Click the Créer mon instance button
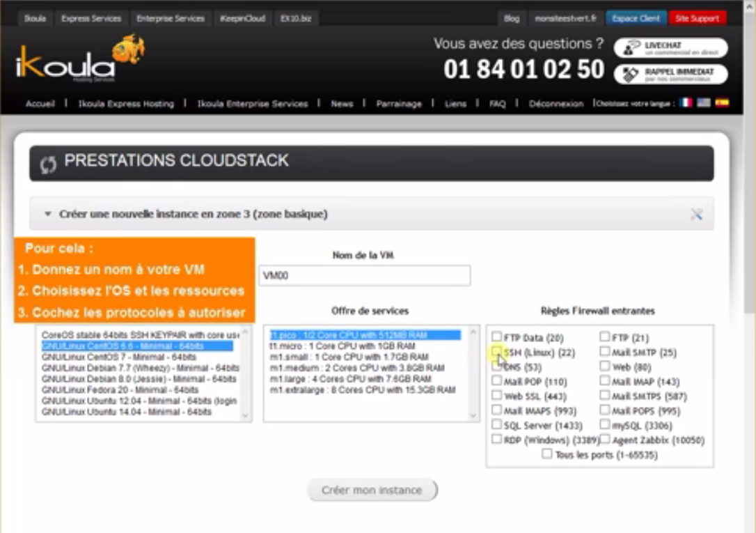The height and width of the screenshot is (533, 756). [372, 490]
